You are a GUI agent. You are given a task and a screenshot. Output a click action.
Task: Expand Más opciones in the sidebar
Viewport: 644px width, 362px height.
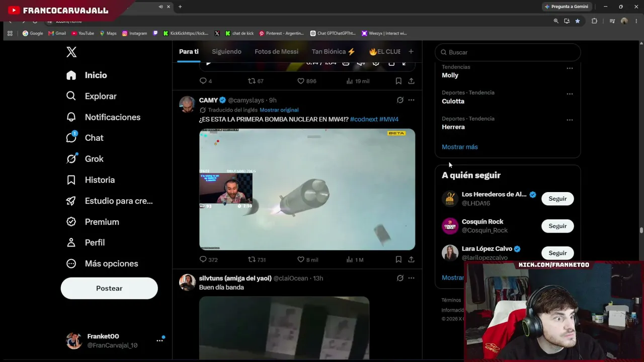tap(102, 263)
